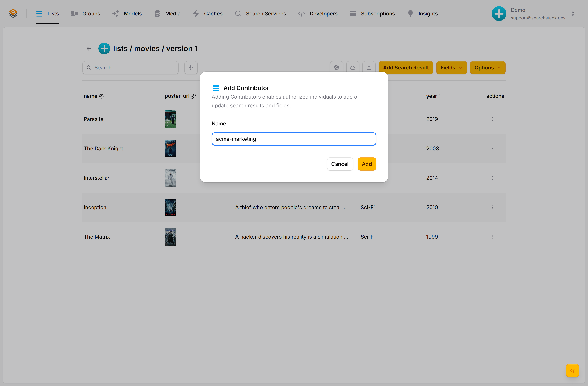
Task: Click year 1999 cell
Action: 432,237
